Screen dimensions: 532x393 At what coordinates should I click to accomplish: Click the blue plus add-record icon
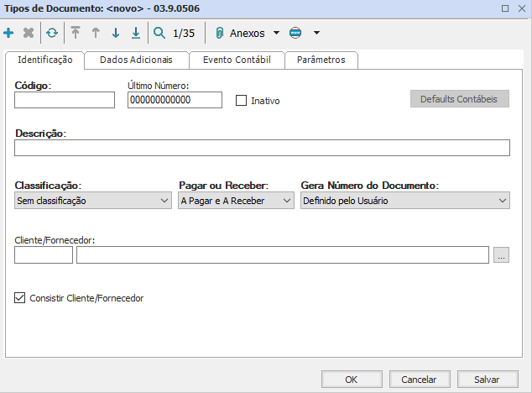click(x=9, y=34)
